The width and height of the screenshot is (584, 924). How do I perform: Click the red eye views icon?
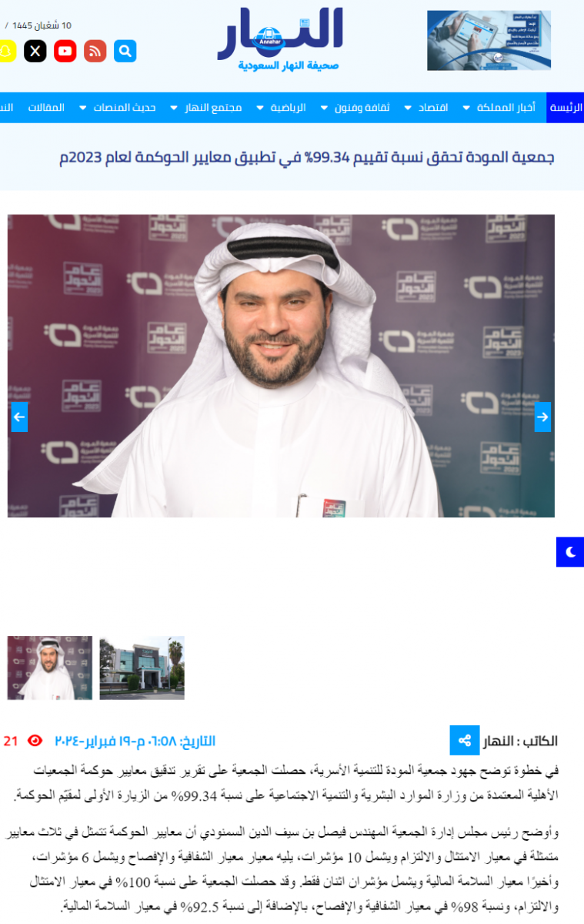(x=35, y=741)
